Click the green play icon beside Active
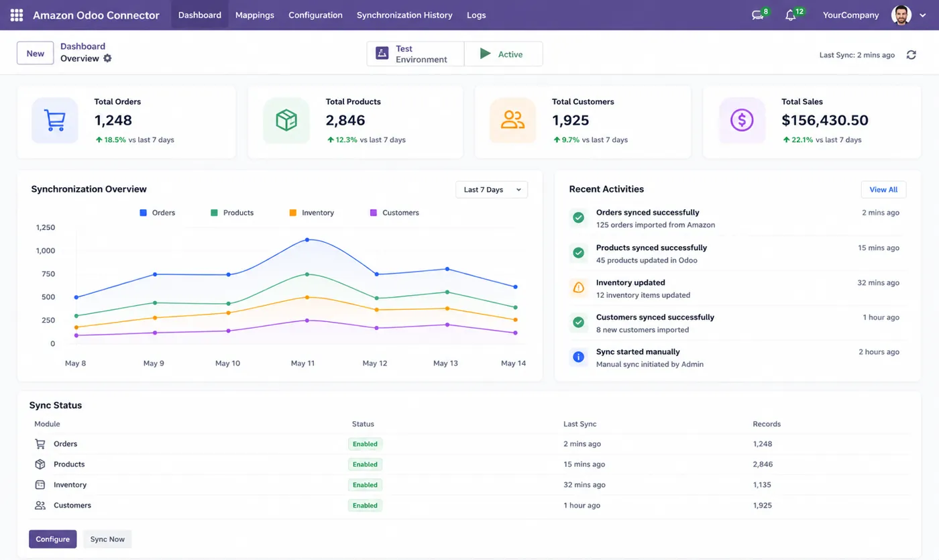Screen dimensions: 939x560 pyautogui.click(x=485, y=54)
